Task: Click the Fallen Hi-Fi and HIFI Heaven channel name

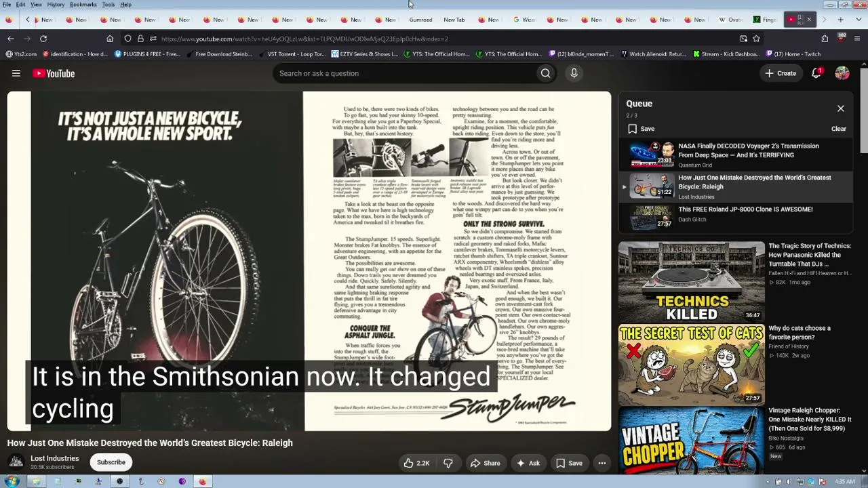Action: pos(809,273)
